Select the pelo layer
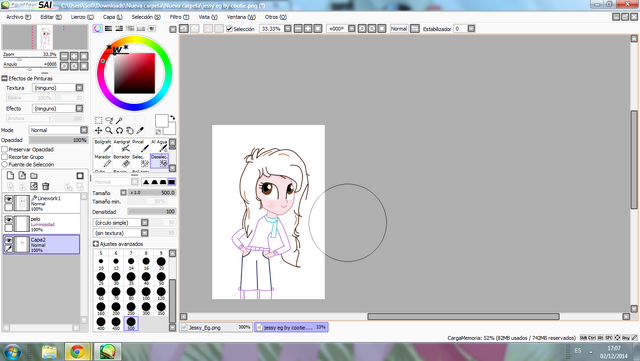This screenshot has width=640, height=361. point(42,224)
